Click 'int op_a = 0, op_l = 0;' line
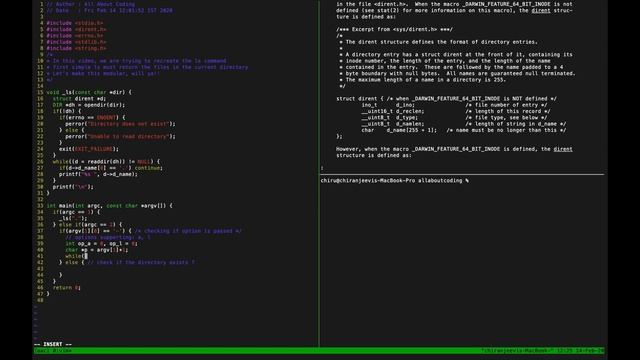Image resolution: width=640 pixels, height=360 pixels. pos(102,244)
